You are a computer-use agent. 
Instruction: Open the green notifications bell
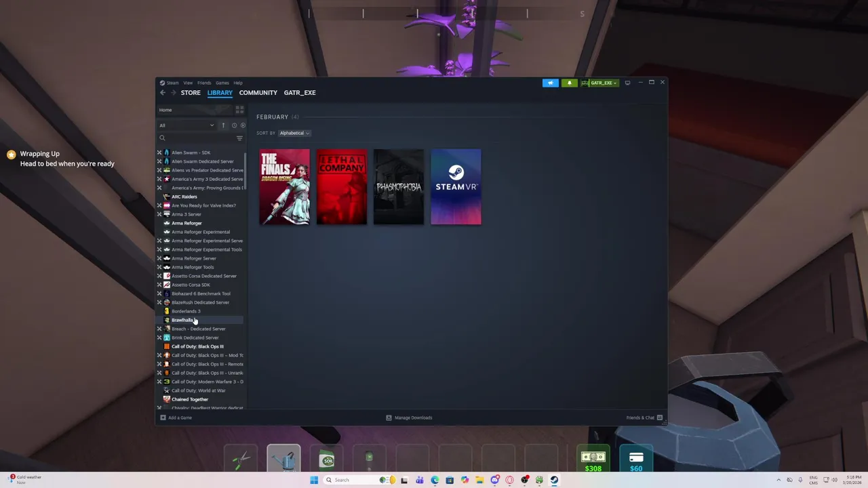tap(569, 83)
